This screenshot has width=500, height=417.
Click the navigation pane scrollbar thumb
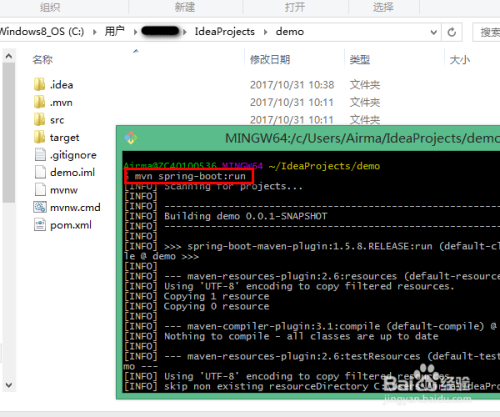tap(9, 133)
